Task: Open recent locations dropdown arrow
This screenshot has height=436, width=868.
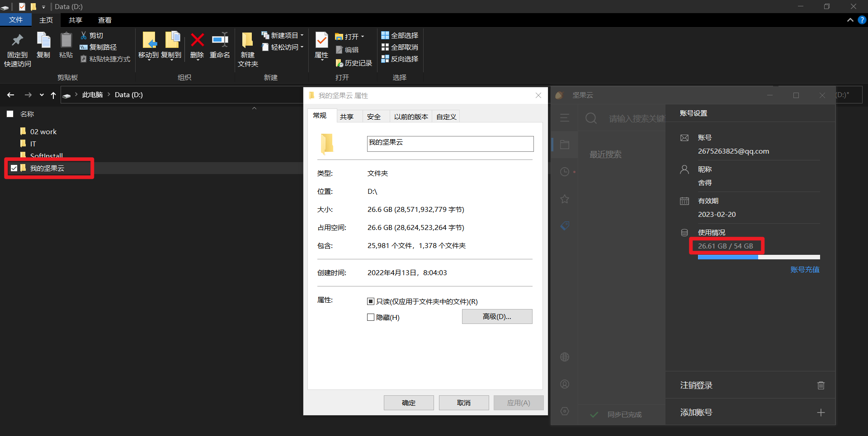Action: click(42, 95)
